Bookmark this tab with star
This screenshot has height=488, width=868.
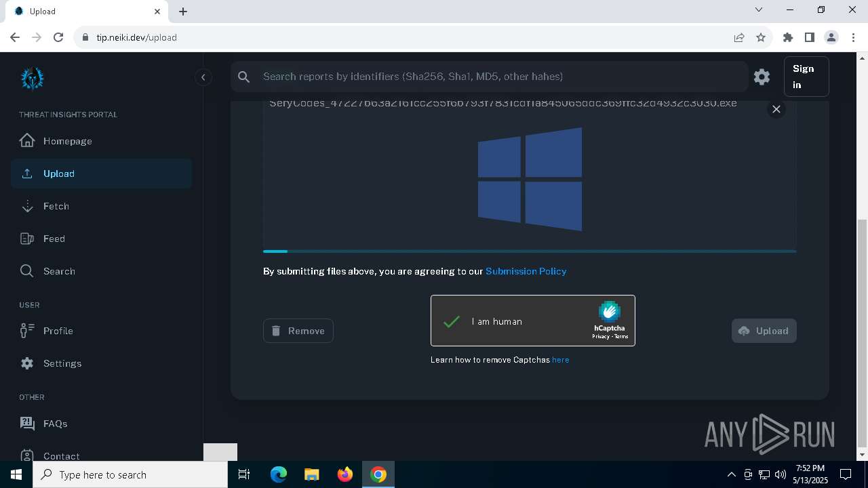(761, 37)
